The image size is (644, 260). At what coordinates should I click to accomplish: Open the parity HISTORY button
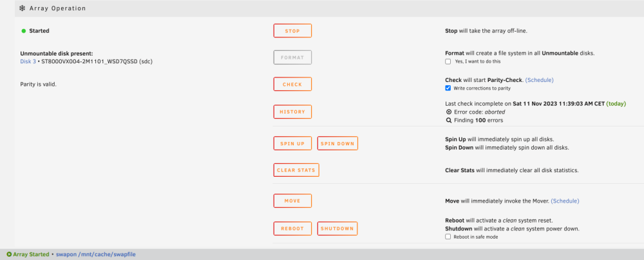click(x=292, y=112)
